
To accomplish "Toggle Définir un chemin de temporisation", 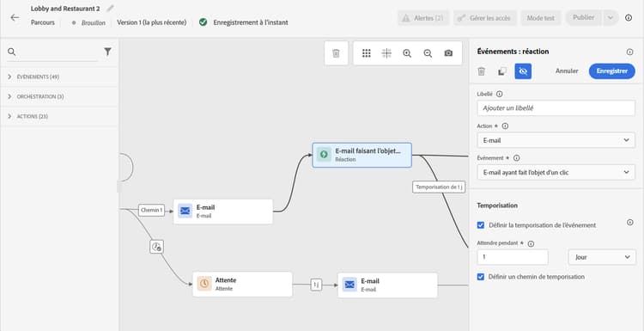I will [x=481, y=277].
